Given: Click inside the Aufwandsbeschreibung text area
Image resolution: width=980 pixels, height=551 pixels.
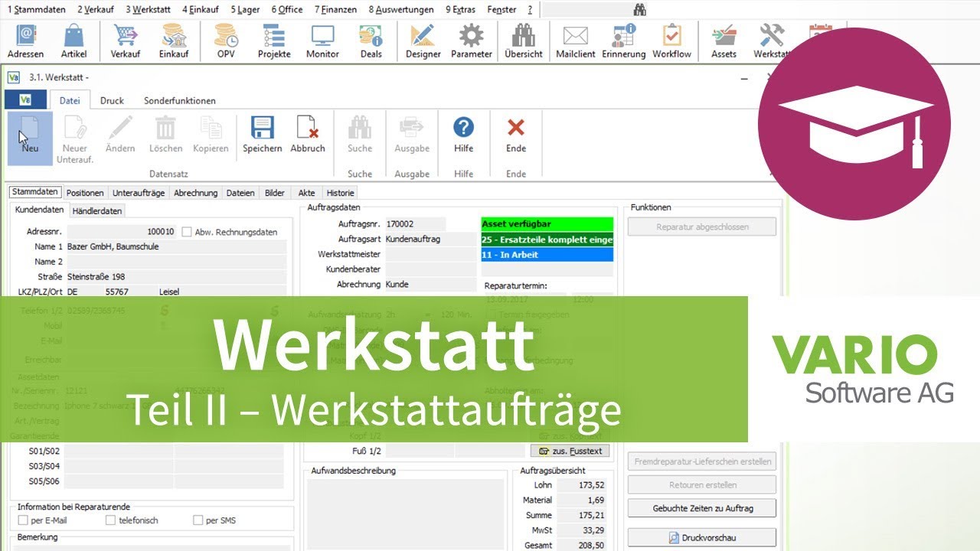Looking at the screenshot, I should [x=407, y=514].
